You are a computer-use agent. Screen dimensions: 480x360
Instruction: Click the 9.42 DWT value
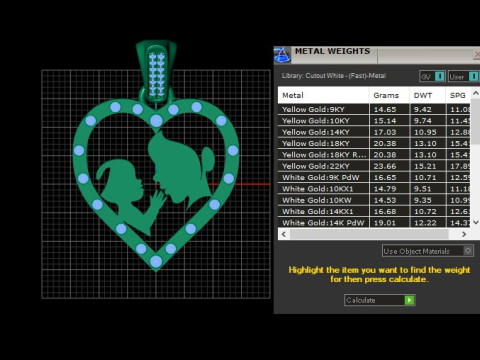click(x=423, y=109)
